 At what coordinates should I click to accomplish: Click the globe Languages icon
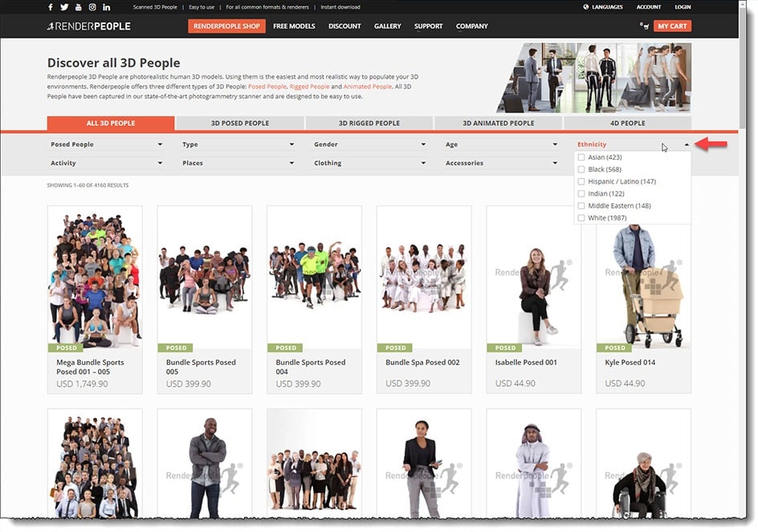tap(586, 7)
